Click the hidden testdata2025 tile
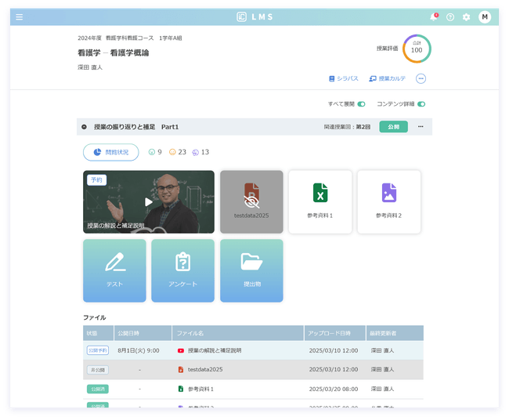The width and height of the screenshot is (509, 420). (x=251, y=201)
